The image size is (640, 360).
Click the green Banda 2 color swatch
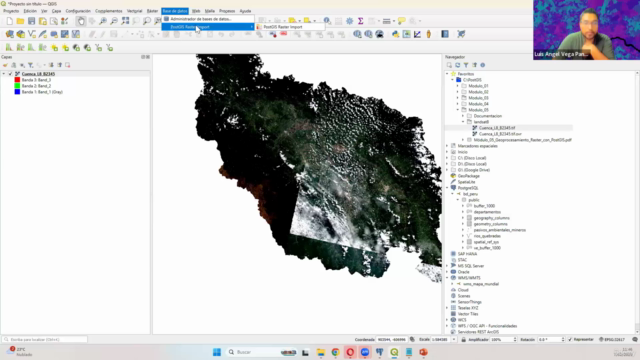pyautogui.click(x=17, y=86)
